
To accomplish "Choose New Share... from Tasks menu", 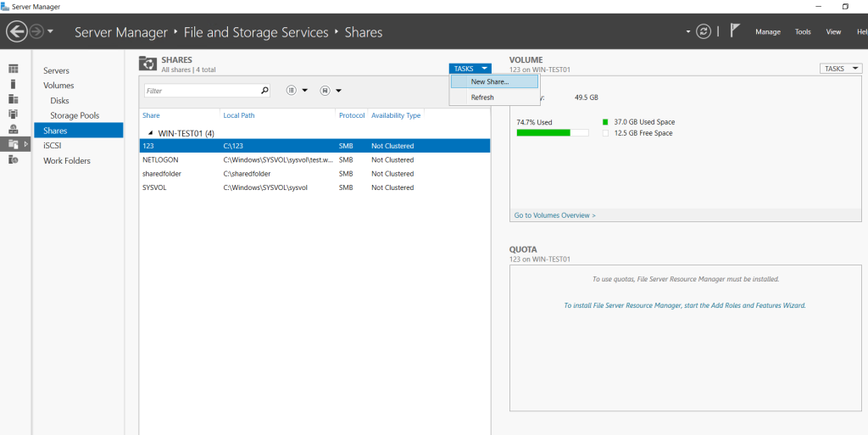I will point(494,81).
